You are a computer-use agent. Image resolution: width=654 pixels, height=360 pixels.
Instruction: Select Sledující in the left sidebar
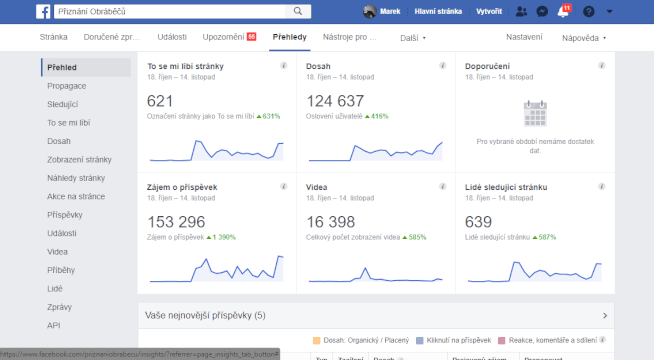(63, 104)
